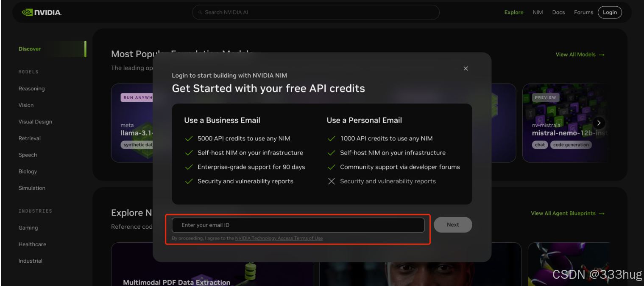This screenshot has height=286, width=644.
Task: Click the Next button
Action: (x=453, y=225)
